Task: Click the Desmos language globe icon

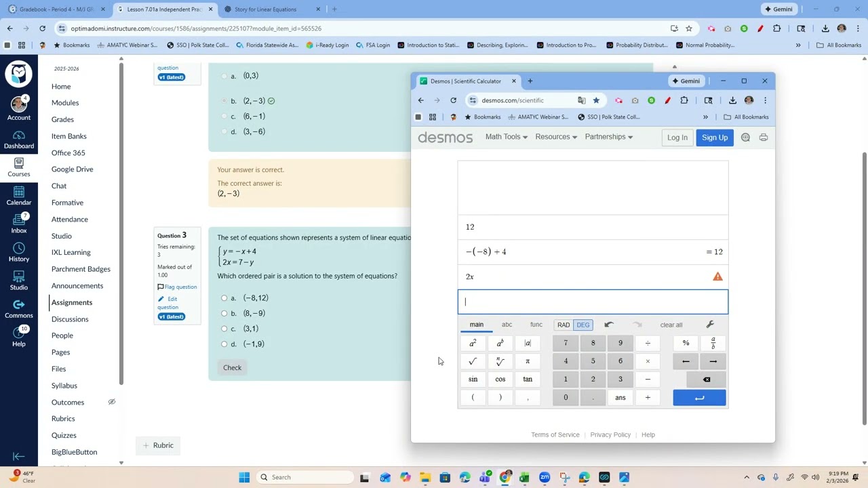Action: 745,138
